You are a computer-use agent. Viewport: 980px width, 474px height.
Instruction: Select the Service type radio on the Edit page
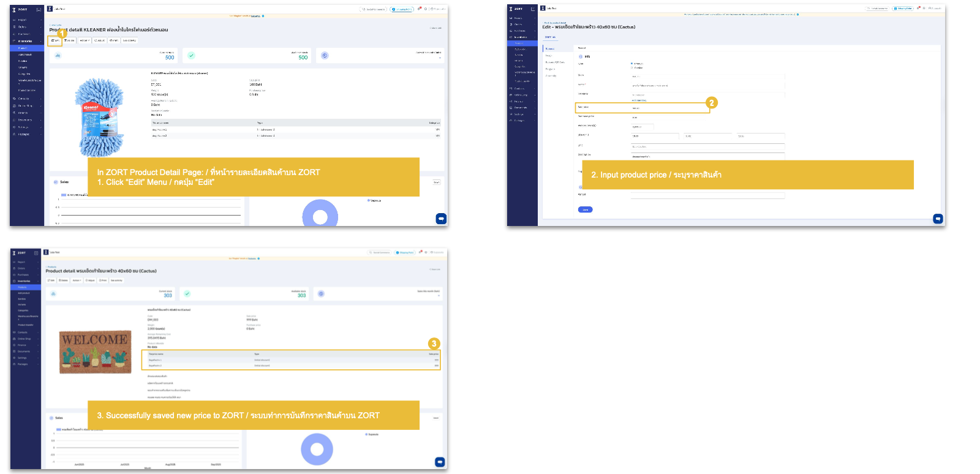pos(632,68)
